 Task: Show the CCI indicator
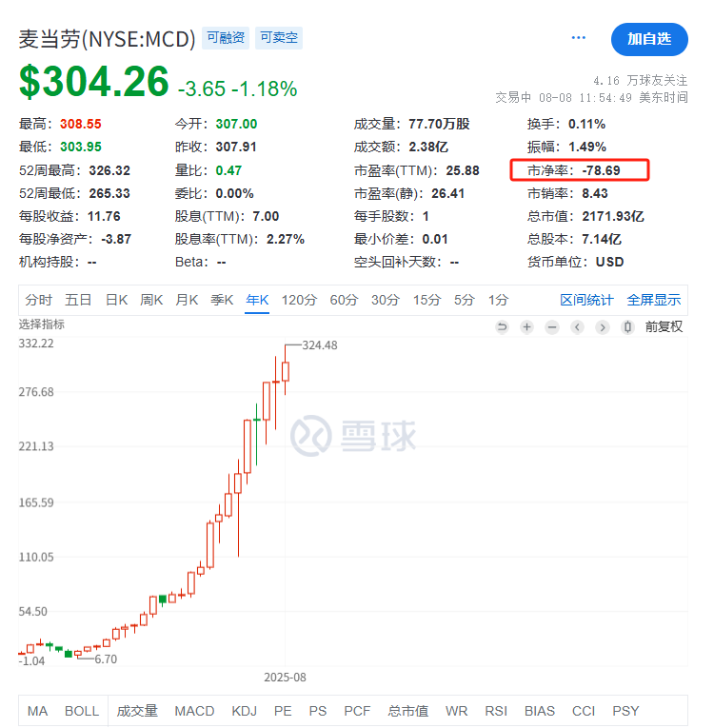pyautogui.click(x=583, y=711)
